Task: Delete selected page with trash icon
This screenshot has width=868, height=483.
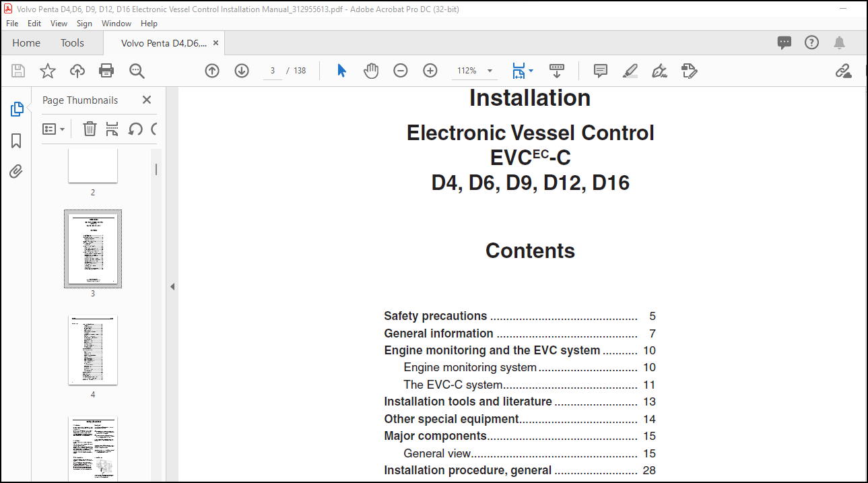Action: tap(90, 129)
